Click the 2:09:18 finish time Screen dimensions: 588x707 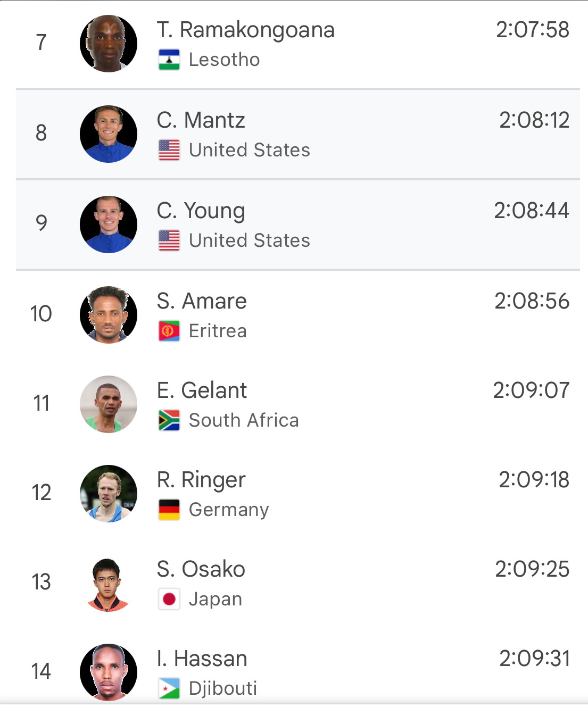[534, 480]
